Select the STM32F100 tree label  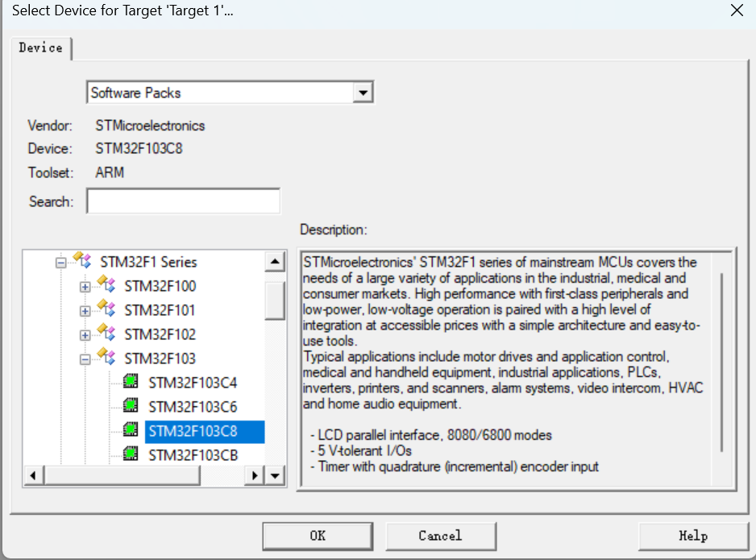[x=160, y=286]
